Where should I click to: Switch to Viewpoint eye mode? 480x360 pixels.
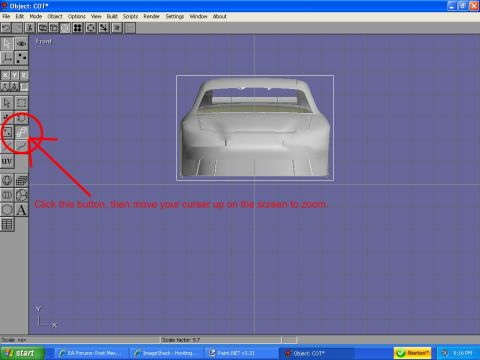click(x=21, y=44)
